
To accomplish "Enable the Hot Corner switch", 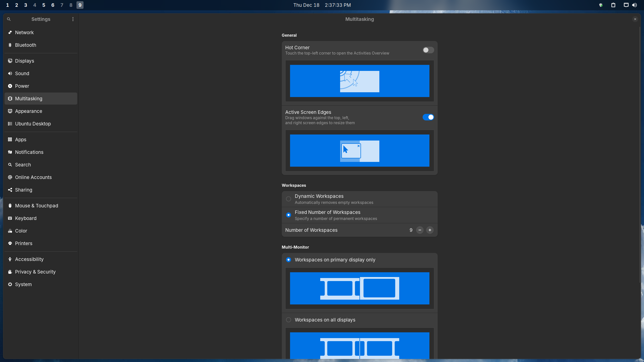I will tap(428, 50).
